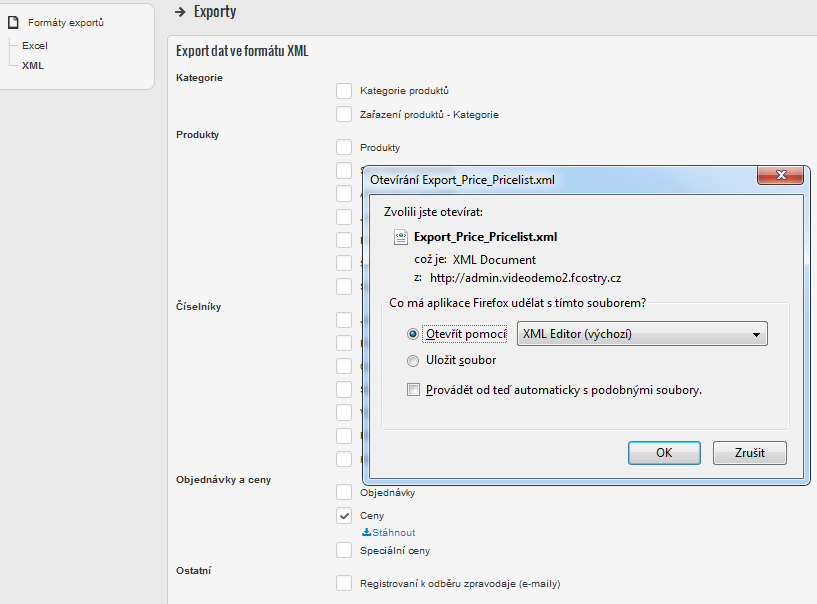
Task: Open the XML Editor (výchozí) dropdown
Action: coord(642,334)
